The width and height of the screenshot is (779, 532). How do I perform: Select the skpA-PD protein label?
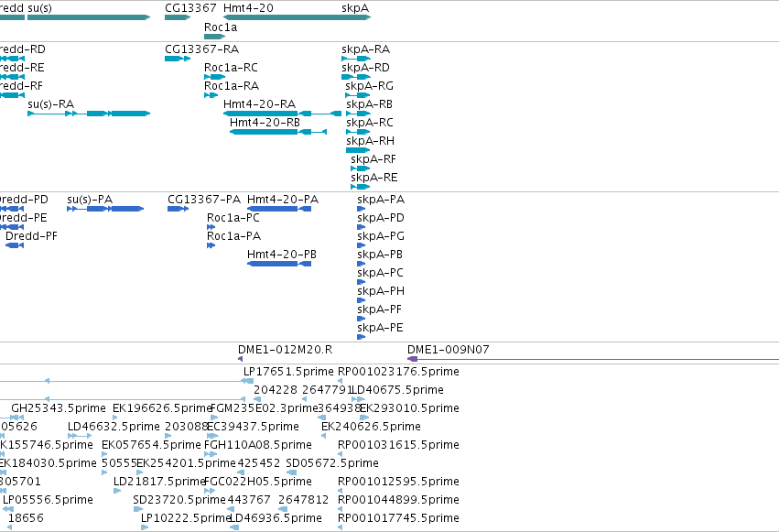381,218
